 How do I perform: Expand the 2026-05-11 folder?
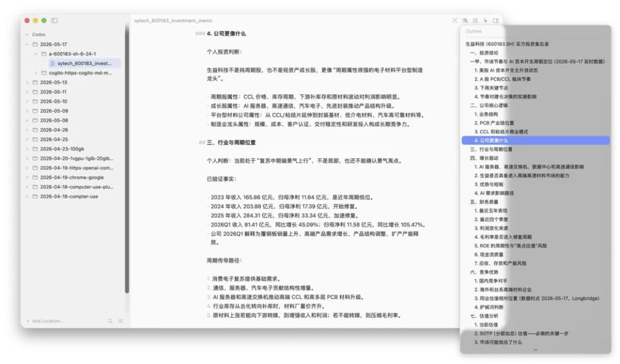point(27,92)
